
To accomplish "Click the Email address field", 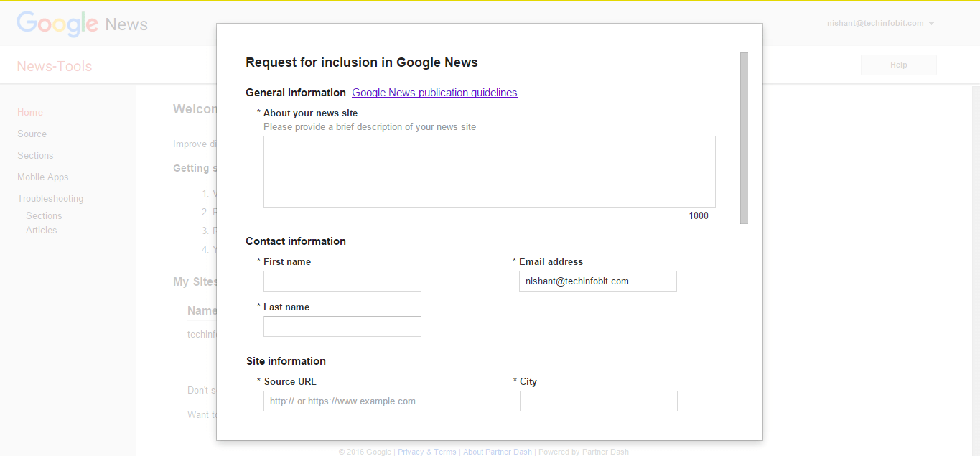I will (597, 281).
